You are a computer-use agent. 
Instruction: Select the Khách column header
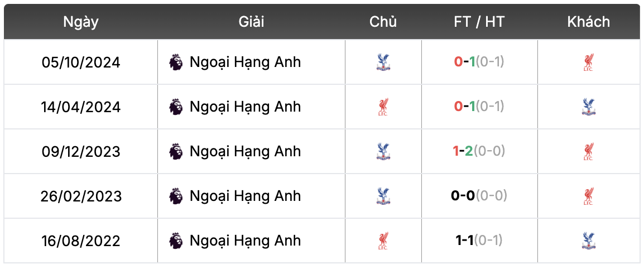click(589, 22)
